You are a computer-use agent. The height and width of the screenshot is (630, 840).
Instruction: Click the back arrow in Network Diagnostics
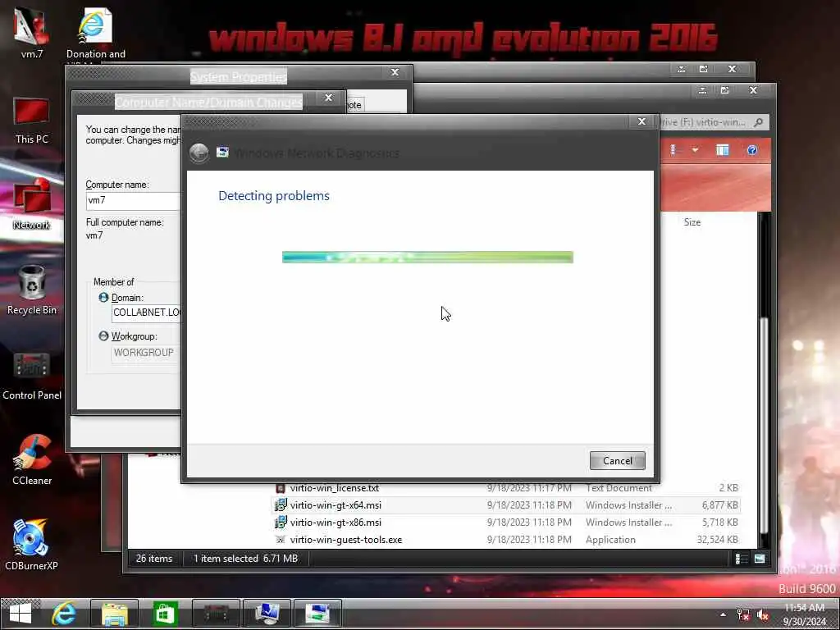199,153
